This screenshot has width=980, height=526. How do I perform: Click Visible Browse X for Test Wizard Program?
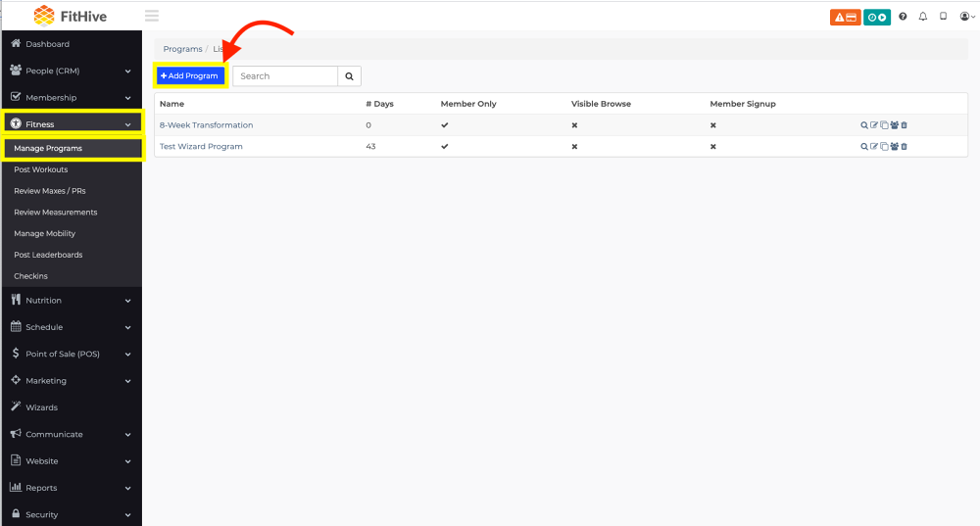point(574,146)
